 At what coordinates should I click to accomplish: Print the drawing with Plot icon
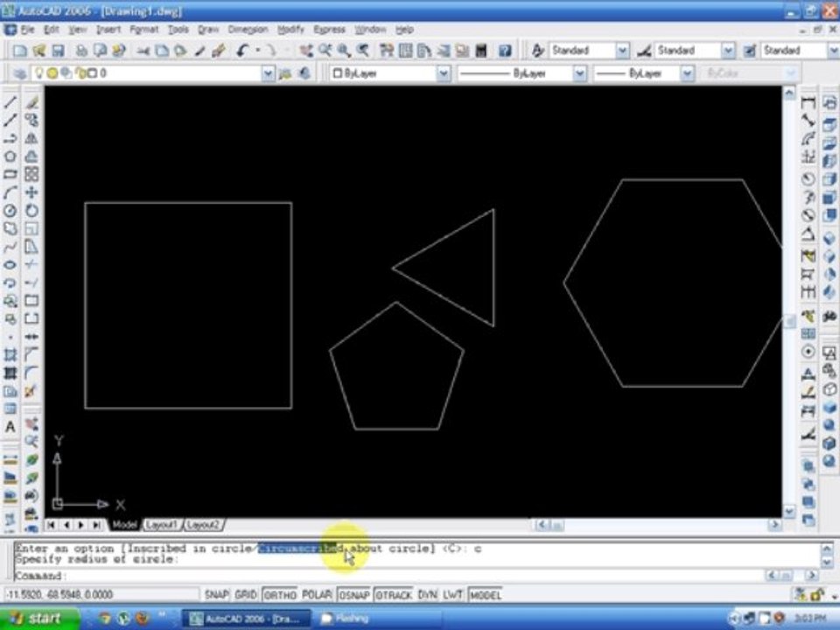(81, 51)
